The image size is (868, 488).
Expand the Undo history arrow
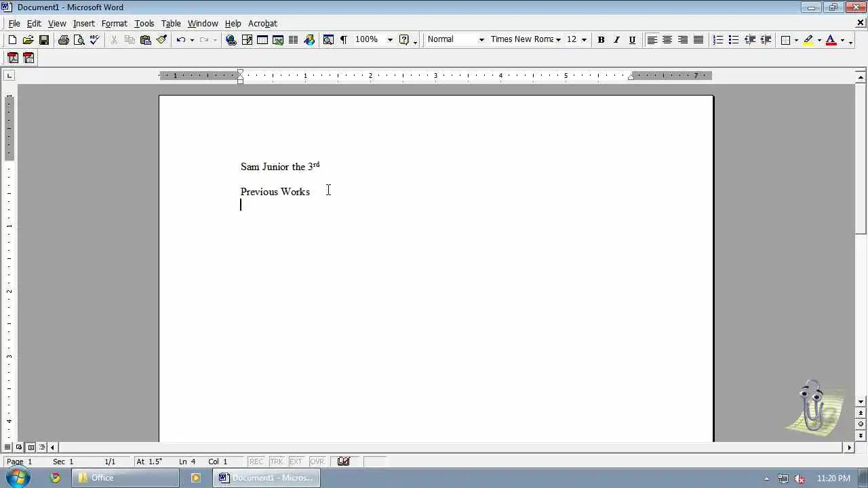[x=192, y=40]
